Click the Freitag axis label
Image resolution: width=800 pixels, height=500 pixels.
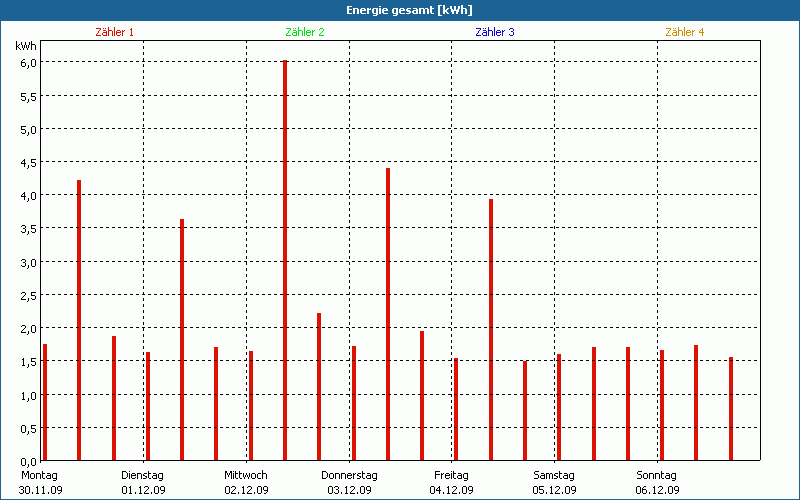(451, 476)
